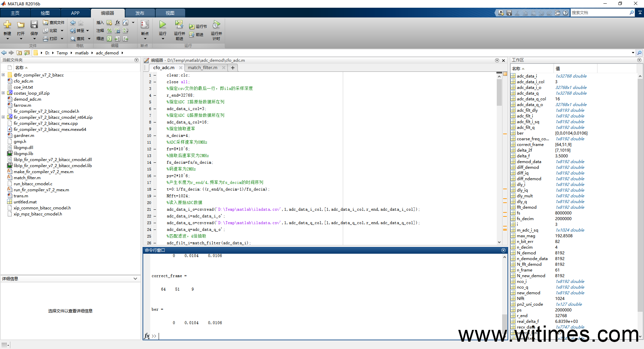Viewport: 644px width, 349px height.
Task: Toggle the minimize toolstrip arrow at top right
Action: [x=640, y=13]
